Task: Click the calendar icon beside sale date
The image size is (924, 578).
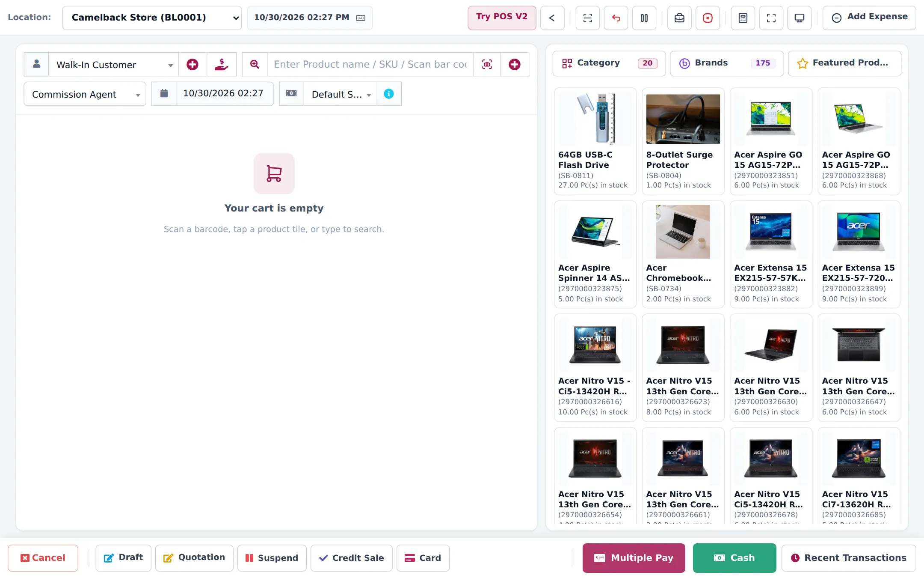Action: point(164,94)
